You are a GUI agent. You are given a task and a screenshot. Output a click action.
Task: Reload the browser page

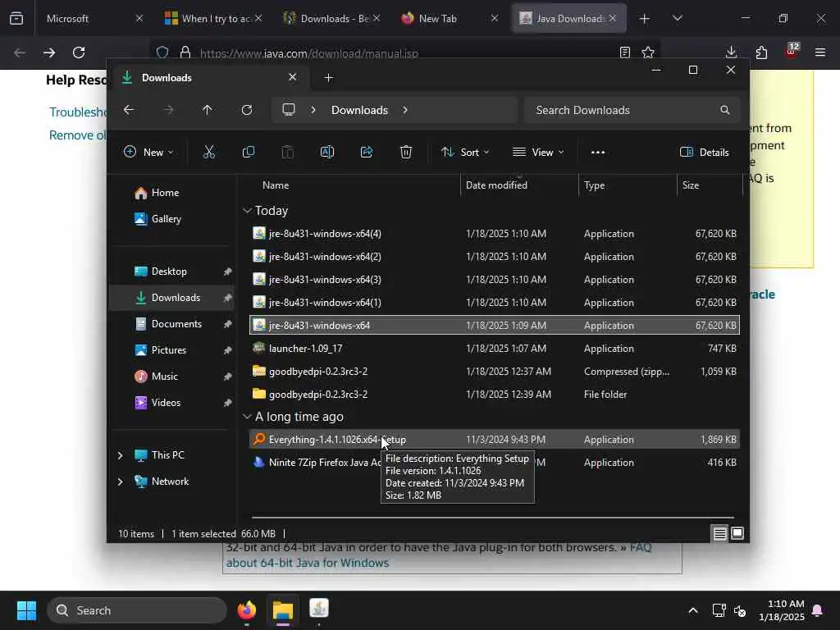pyautogui.click(x=79, y=52)
